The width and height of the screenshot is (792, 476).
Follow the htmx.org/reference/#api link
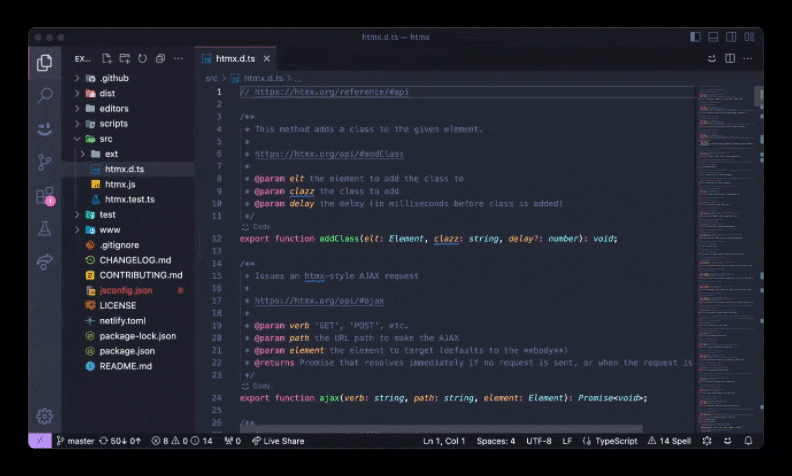point(331,92)
